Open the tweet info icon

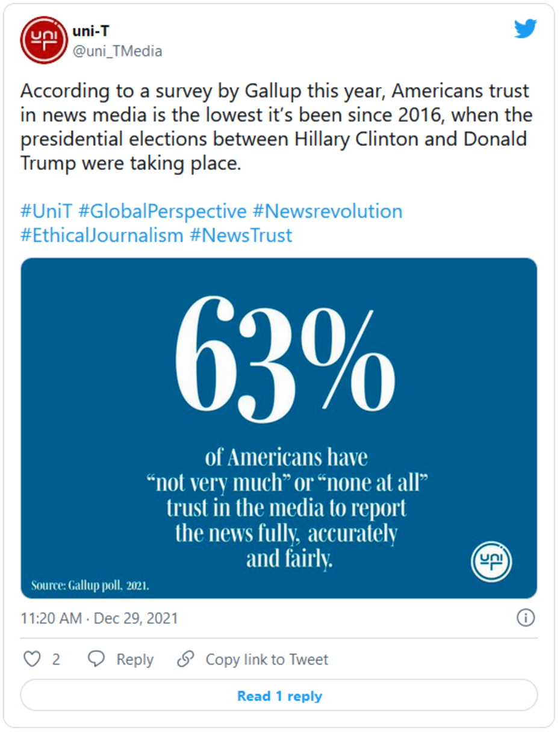[x=526, y=618]
